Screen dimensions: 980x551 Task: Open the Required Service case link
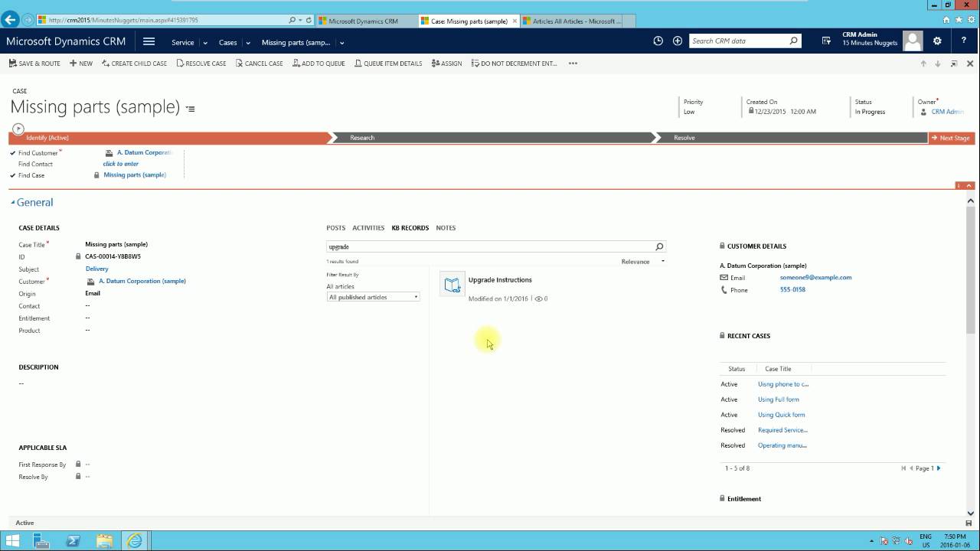coord(782,430)
